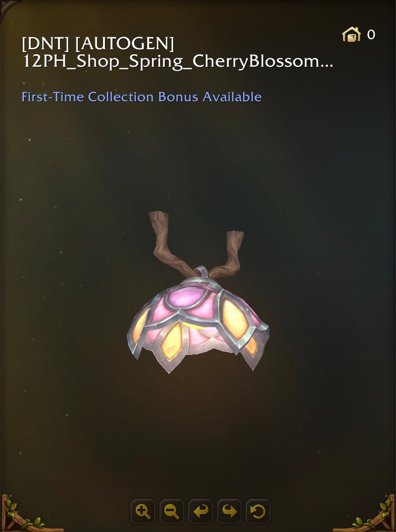Reset the model view with circular arrow

258,511
